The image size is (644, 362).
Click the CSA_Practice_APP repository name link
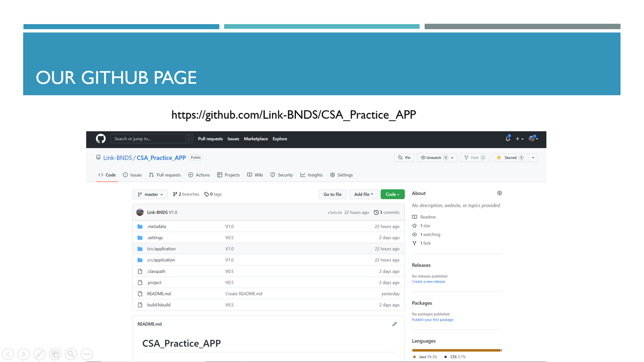pyautogui.click(x=161, y=158)
